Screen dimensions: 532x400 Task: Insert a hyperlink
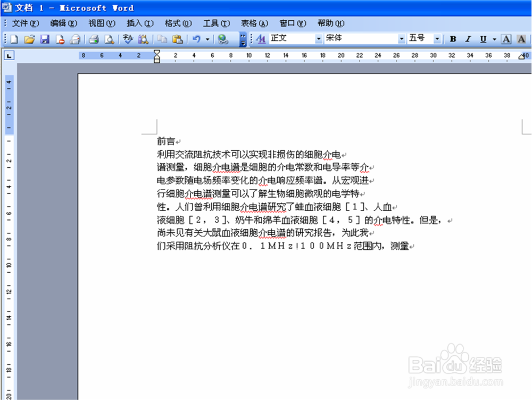223,38
